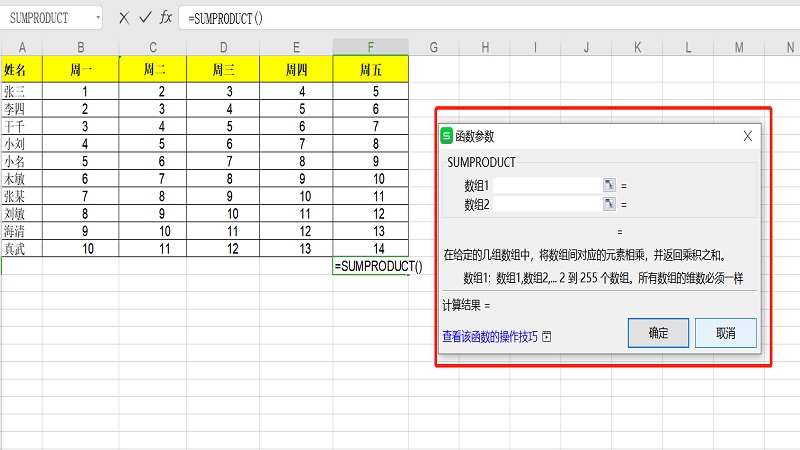Image resolution: width=800 pixels, height=450 pixels.
Task: Click range selector icon for 数组2
Action: tap(608, 204)
